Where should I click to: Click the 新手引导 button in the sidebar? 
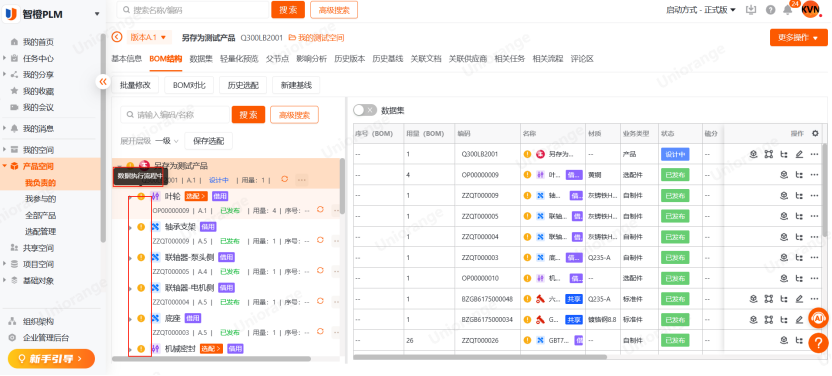click(51, 359)
